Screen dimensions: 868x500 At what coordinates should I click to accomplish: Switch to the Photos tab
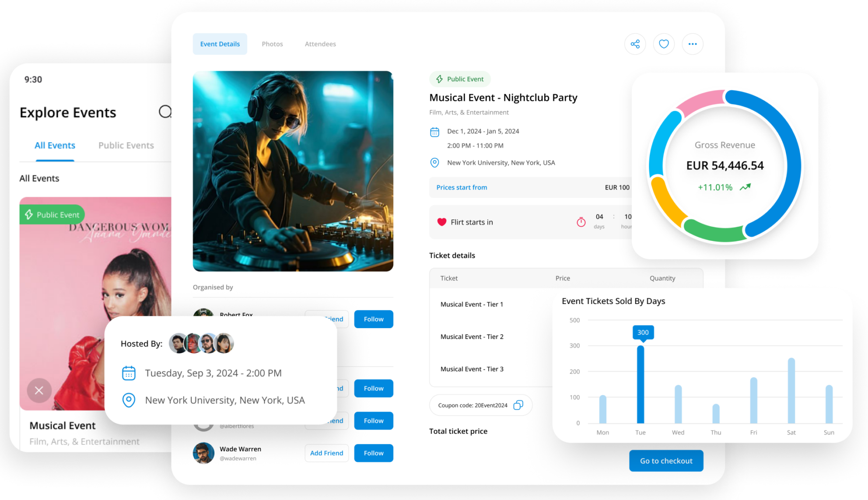272,44
